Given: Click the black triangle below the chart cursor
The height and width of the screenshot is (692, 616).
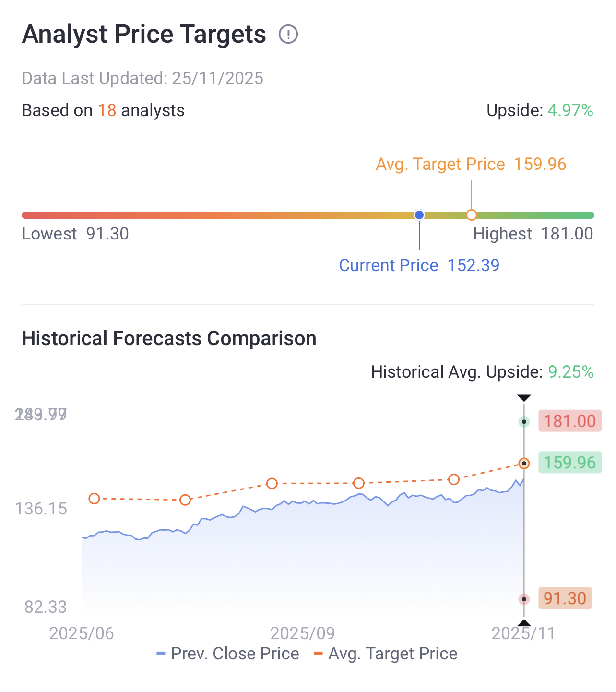Looking at the screenshot, I should 524,623.
